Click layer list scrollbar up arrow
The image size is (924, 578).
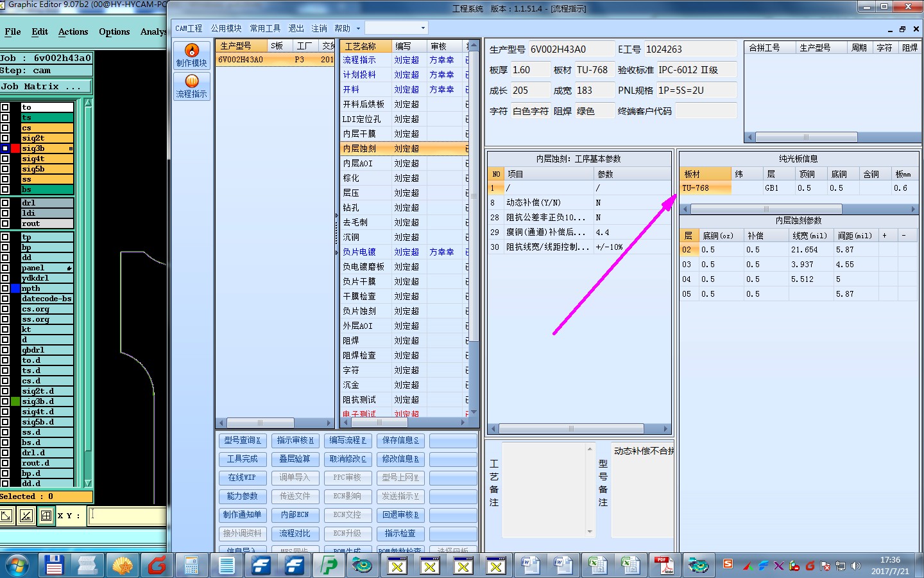click(x=88, y=103)
